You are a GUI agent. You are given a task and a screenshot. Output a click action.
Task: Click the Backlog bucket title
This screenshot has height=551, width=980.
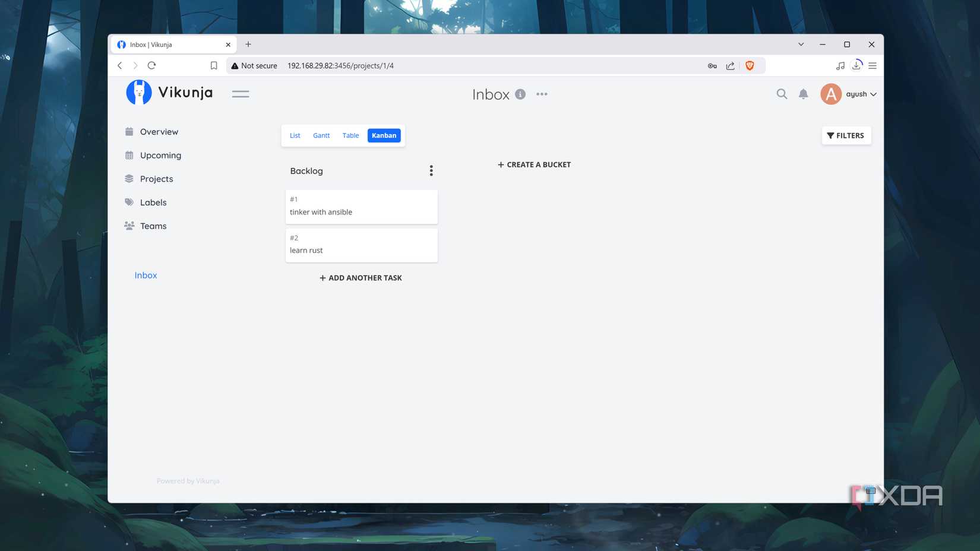(306, 171)
